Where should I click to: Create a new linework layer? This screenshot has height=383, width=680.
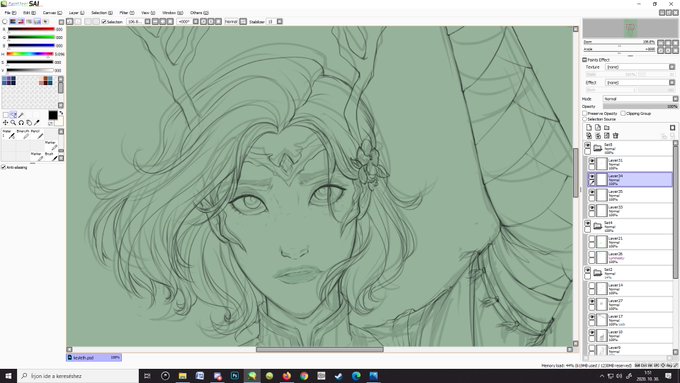598,128
